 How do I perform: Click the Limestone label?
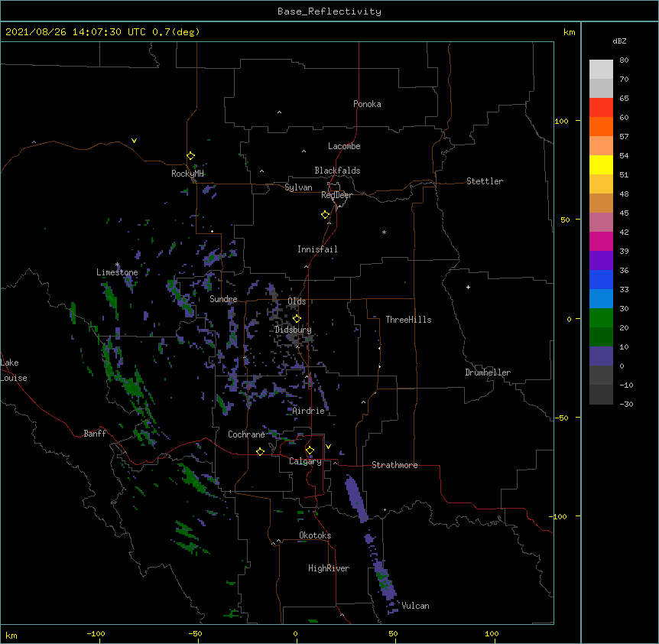click(x=117, y=272)
